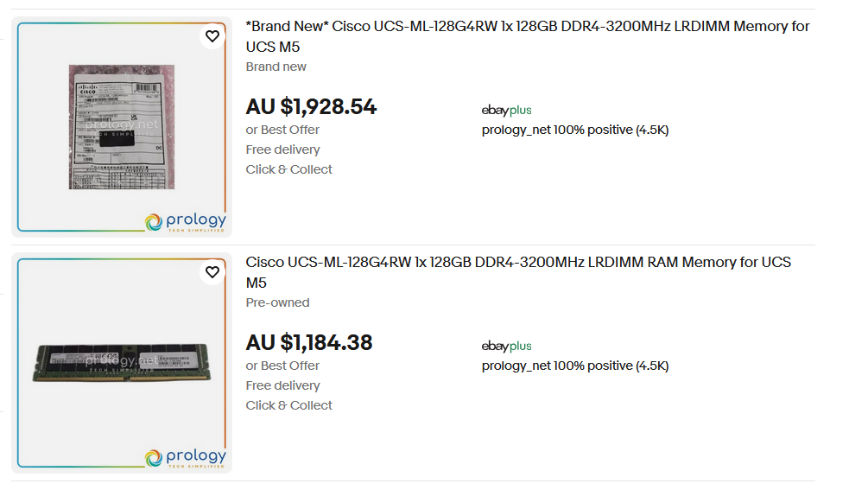The width and height of the screenshot is (868, 490).
Task: Click the AU $1,928.54 price
Action: tap(311, 107)
